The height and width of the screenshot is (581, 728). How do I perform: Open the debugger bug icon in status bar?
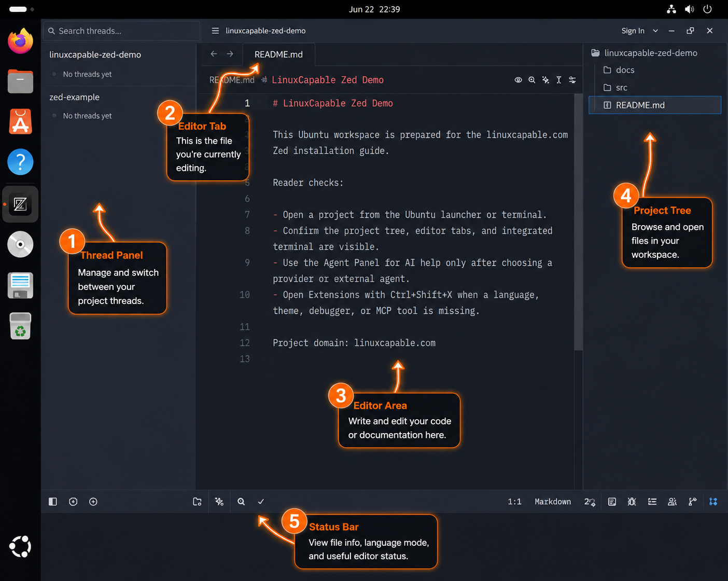coord(632,502)
